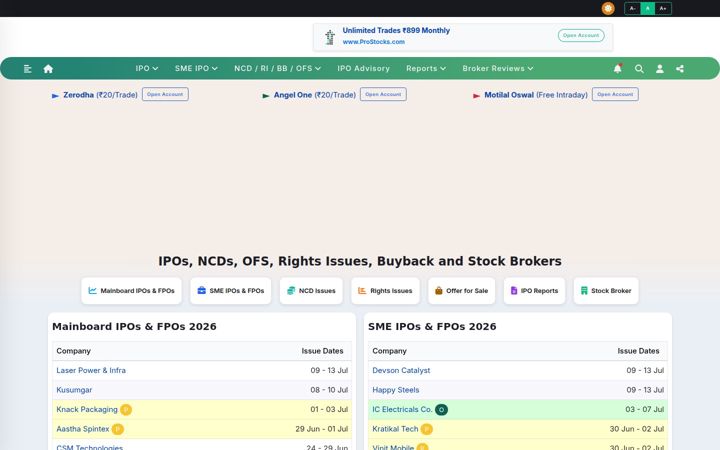Image resolution: width=720 pixels, height=450 pixels.
Task: Click the notification bell icon
Action: point(618,68)
